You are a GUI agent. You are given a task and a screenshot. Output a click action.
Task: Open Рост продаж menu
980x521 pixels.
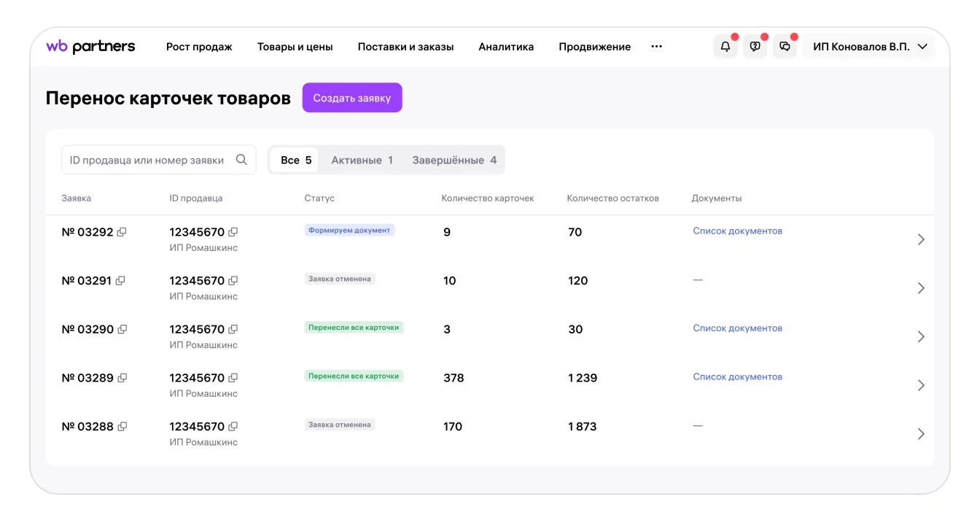pos(199,47)
